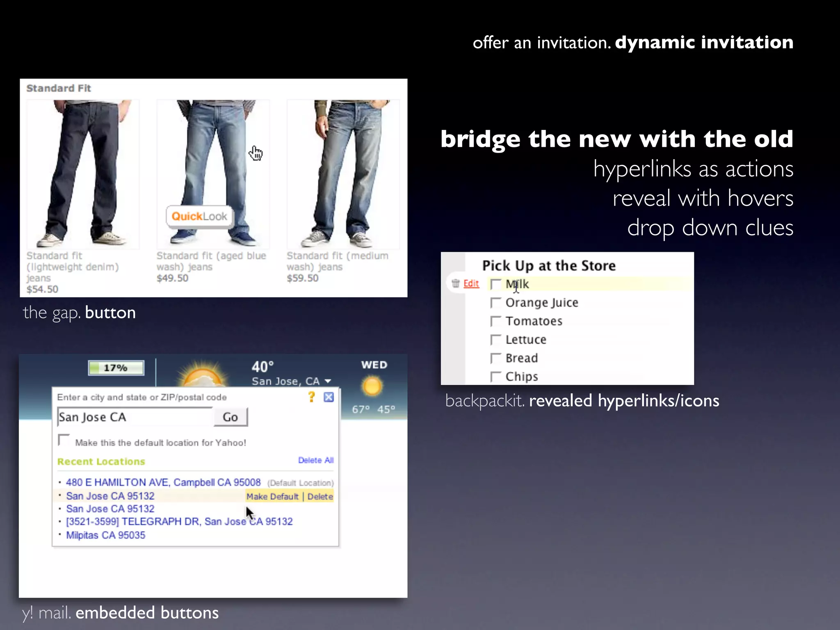Select the highlighted San Jose CA 95132 location
Viewport: 840px width, 630px height.
pos(110,496)
